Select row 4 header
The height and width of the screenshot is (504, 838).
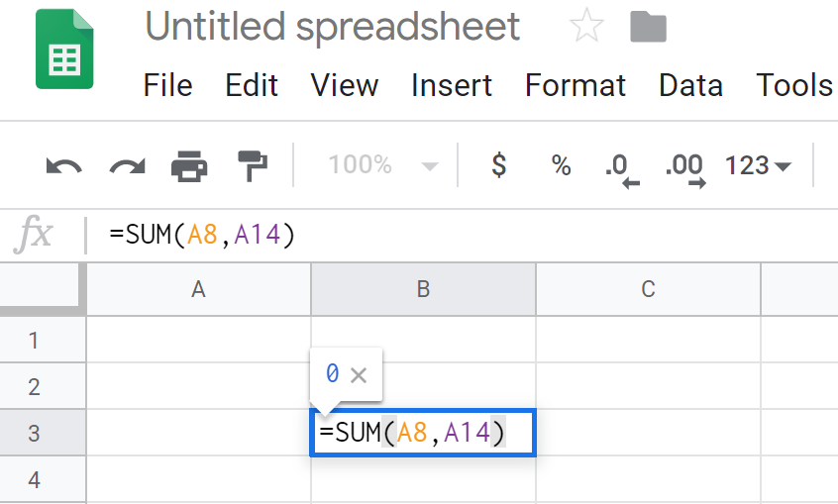43,479
